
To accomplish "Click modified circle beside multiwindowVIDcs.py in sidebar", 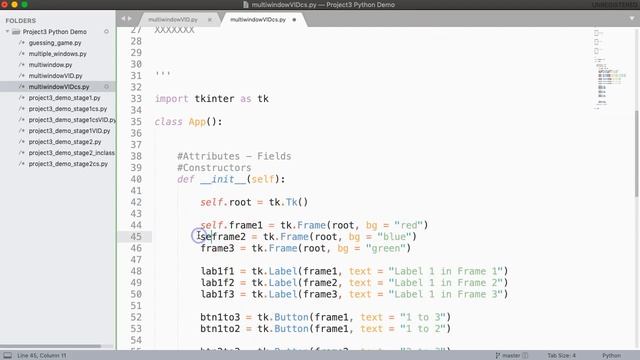I will tap(106, 87).
